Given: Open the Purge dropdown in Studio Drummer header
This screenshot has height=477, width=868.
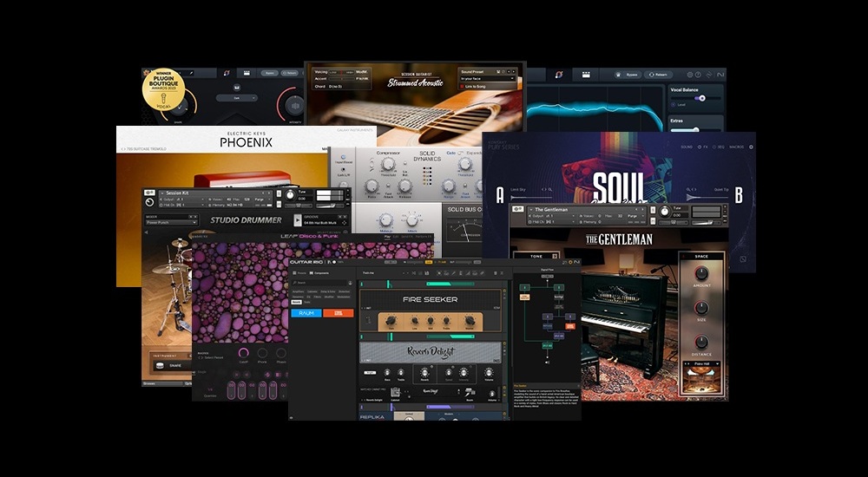Looking at the screenshot, I should point(262,199).
